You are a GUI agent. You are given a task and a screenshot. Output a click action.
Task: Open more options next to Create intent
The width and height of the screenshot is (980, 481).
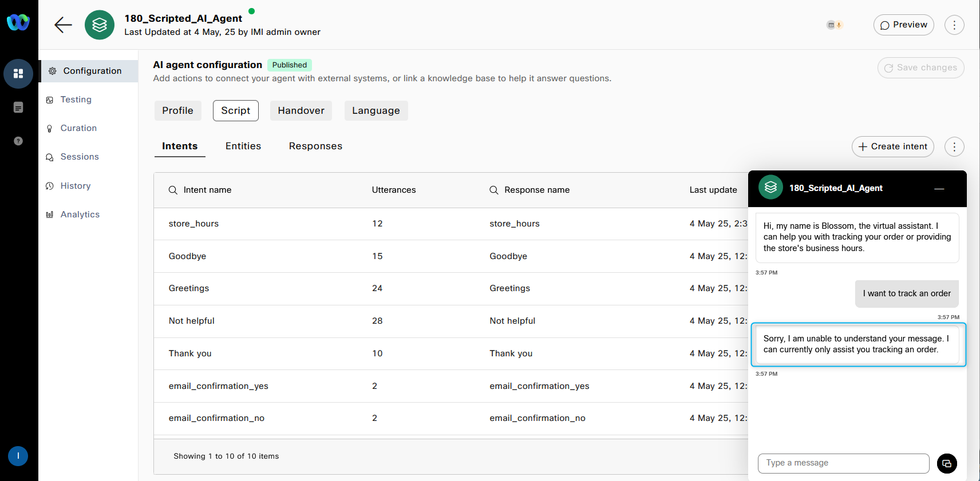954,147
